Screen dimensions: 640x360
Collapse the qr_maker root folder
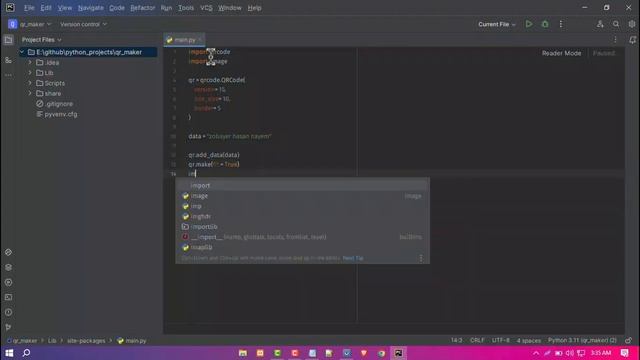click(22, 52)
